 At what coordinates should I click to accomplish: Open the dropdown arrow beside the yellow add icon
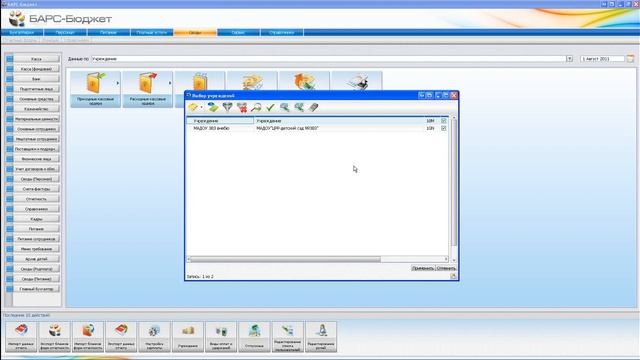(x=201, y=108)
